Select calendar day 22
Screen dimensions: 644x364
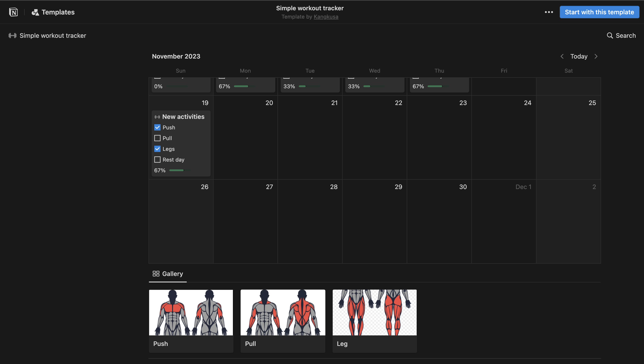(x=398, y=103)
